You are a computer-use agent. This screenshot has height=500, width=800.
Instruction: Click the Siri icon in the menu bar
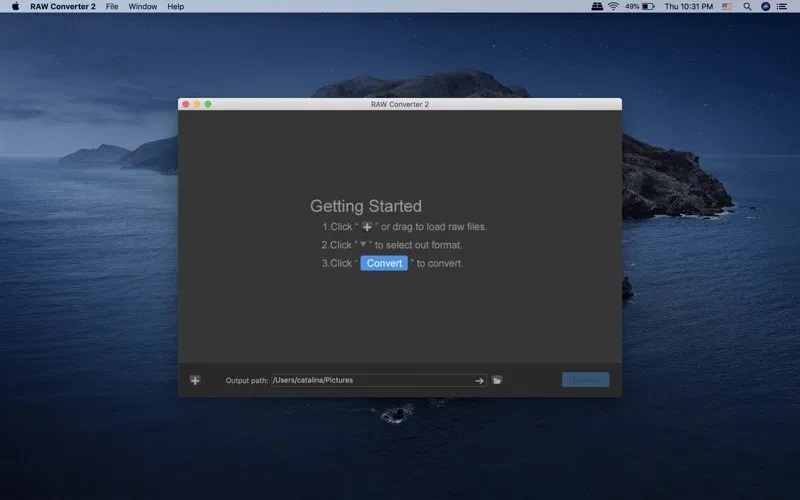tap(766, 6)
